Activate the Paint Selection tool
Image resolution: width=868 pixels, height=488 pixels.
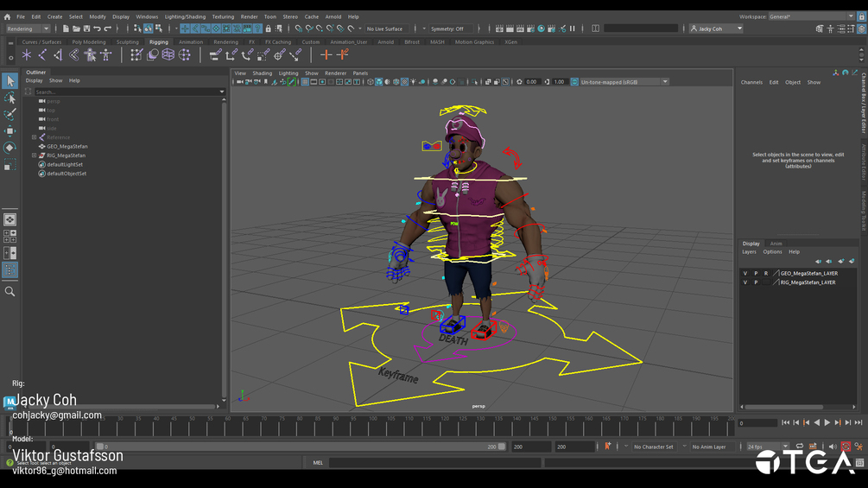pos(10,114)
